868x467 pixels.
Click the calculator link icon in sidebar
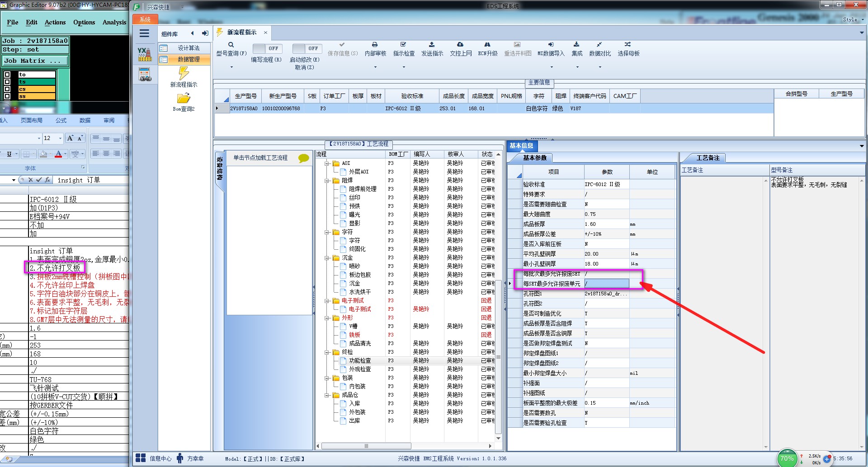pos(145,75)
